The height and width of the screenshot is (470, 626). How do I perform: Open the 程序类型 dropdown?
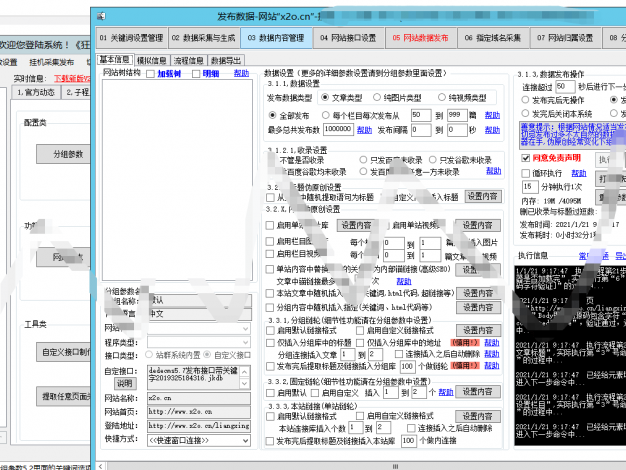pyautogui.click(x=200, y=341)
